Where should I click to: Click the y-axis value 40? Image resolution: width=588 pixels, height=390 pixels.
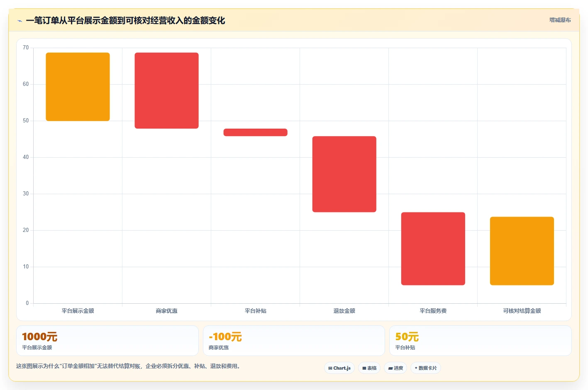[26, 157]
